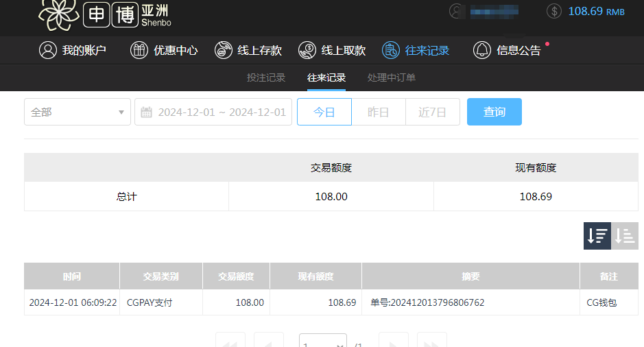Switch to the 投注记录 tab
Image resolution: width=644 pixels, height=347 pixels.
[266, 77]
